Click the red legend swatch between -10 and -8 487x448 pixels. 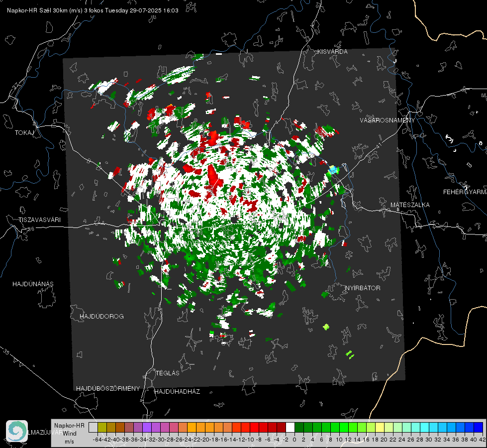pos(254,427)
